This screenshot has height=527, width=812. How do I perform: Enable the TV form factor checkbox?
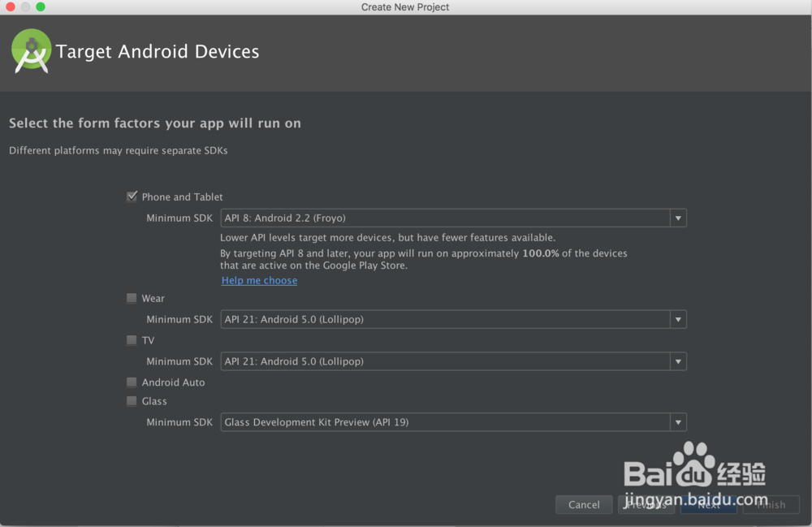click(x=132, y=340)
